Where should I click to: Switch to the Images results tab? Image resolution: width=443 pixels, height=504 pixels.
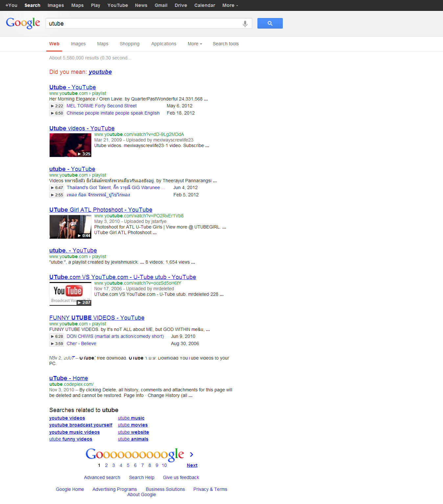coord(78,44)
